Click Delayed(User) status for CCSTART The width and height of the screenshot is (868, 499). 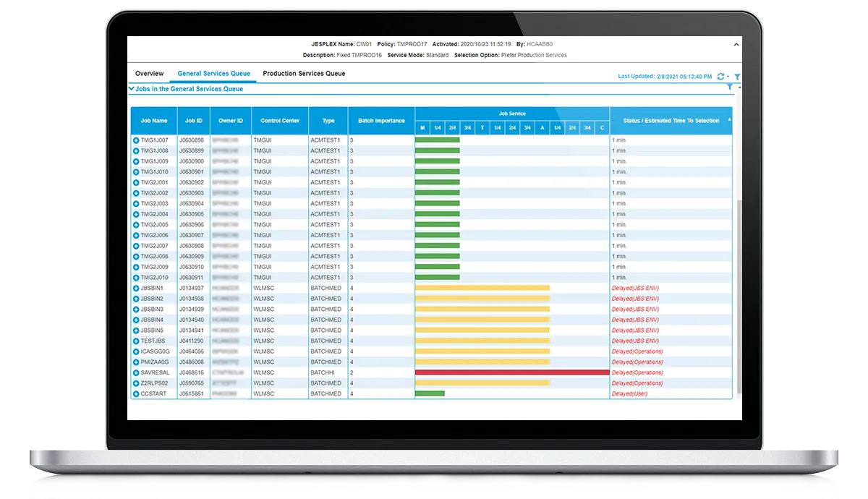point(629,393)
